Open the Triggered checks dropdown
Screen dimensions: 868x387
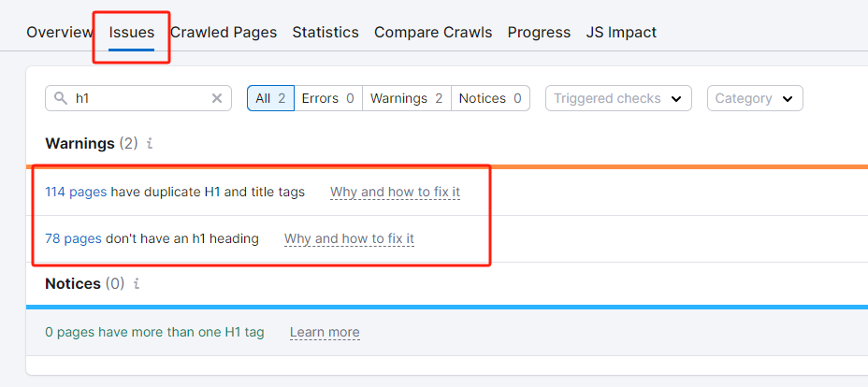(618, 98)
